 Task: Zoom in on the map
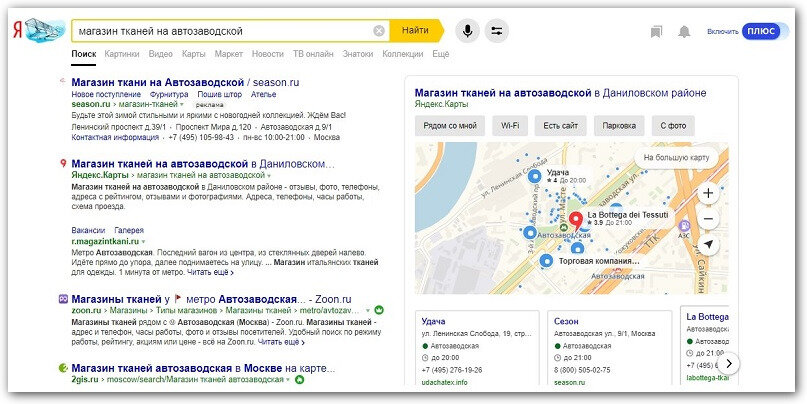(x=709, y=194)
